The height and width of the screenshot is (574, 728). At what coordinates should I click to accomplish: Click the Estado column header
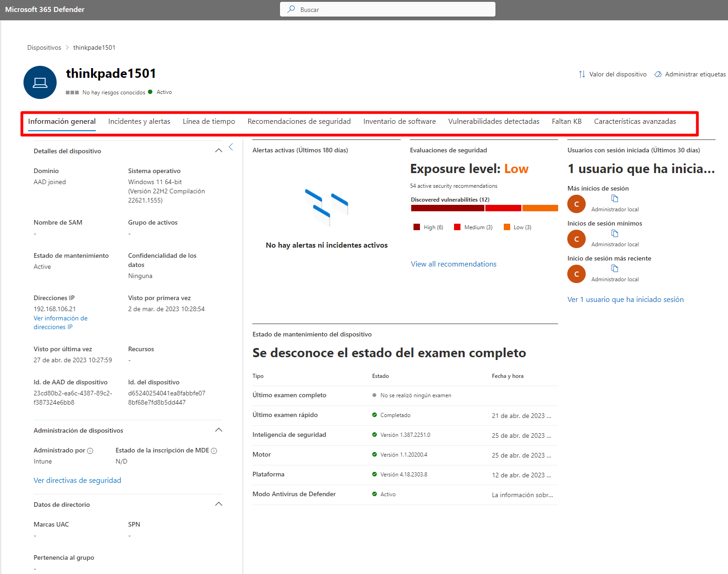pyautogui.click(x=380, y=376)
